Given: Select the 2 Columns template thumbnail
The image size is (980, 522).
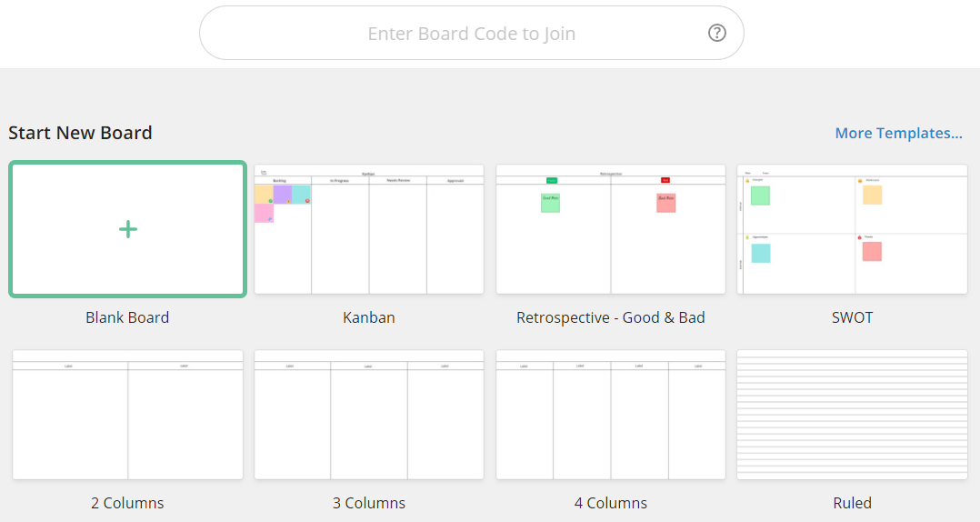Looking at the screenshot, I should [x=127, y=415].
